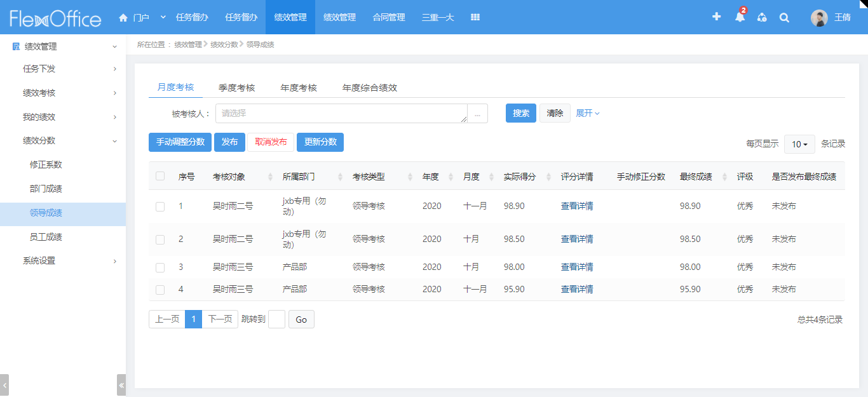Select 部门成绩 in the sidebar
Screen dimensions: 868x397
pyautogui.click(x=46, y=189)
